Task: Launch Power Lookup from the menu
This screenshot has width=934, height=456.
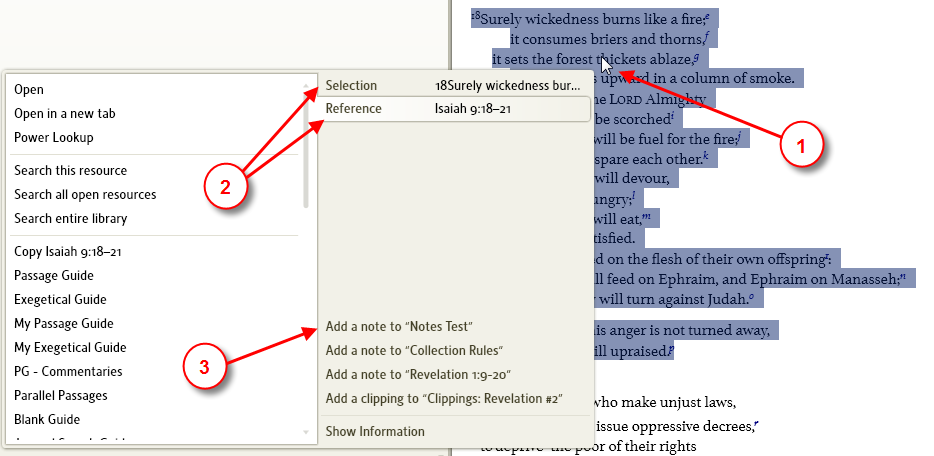Action: click(54, 137)
